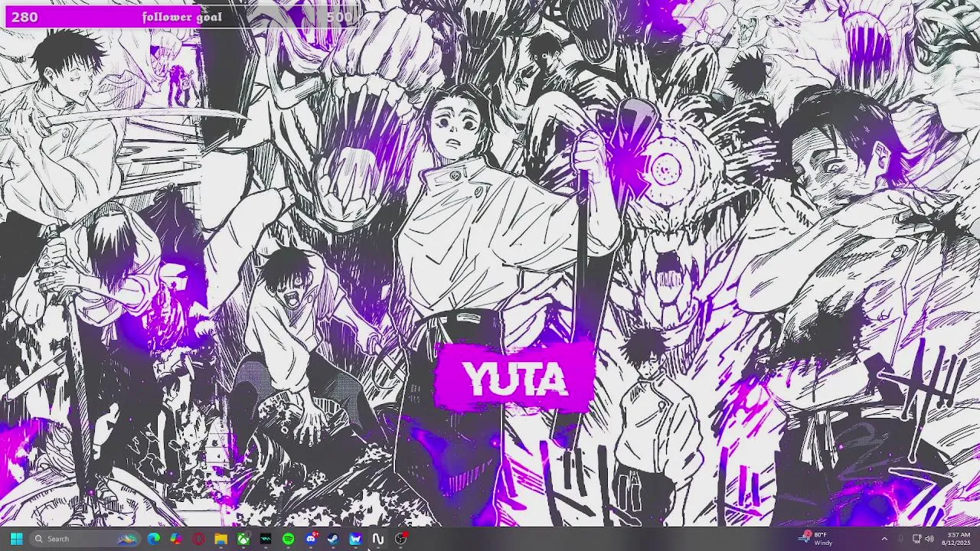Show hidden system tray icons
Image resolution: width=980 pixels, height=551 pixels.
tap(884, 539)
